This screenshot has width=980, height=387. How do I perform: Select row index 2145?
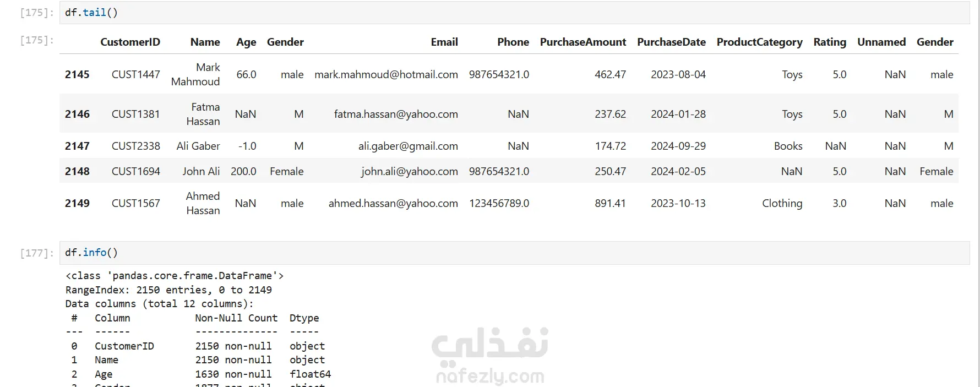77,74
